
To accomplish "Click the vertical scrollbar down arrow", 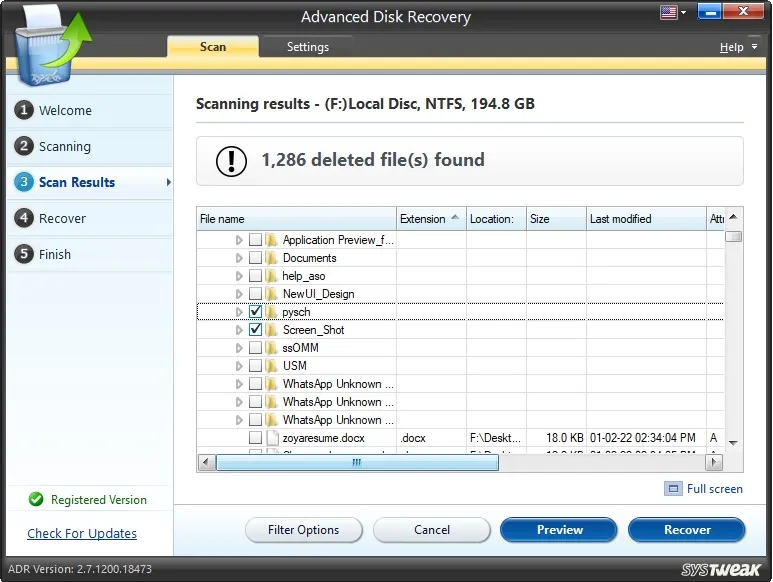I will (733, 443).
